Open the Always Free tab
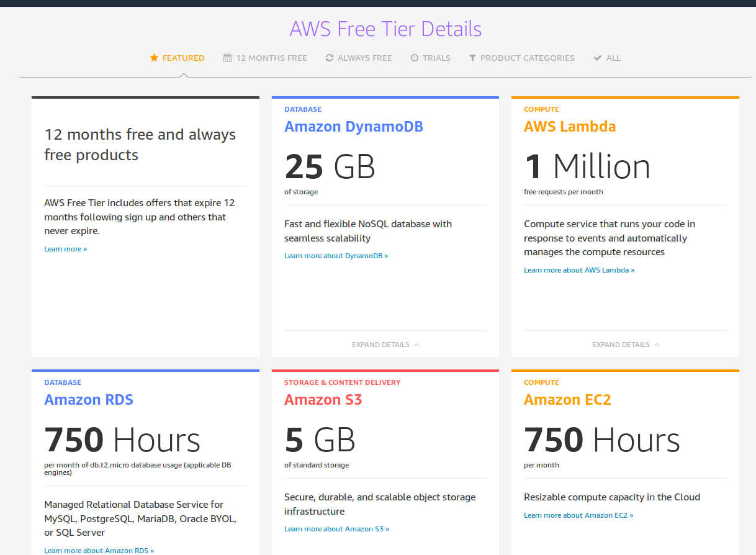Screen dimensions: 756x555 tap(364, 58)
